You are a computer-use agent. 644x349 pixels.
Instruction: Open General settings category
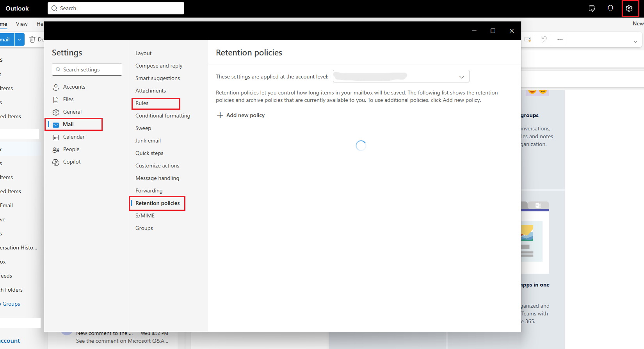pyautogui.click(x=72, y=112)
